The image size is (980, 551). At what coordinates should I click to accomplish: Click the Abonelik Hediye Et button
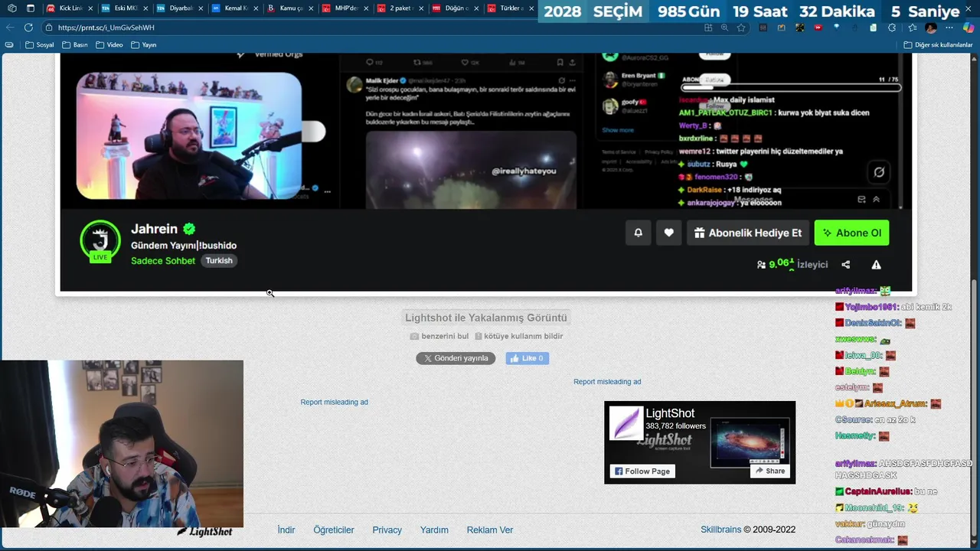747,233
